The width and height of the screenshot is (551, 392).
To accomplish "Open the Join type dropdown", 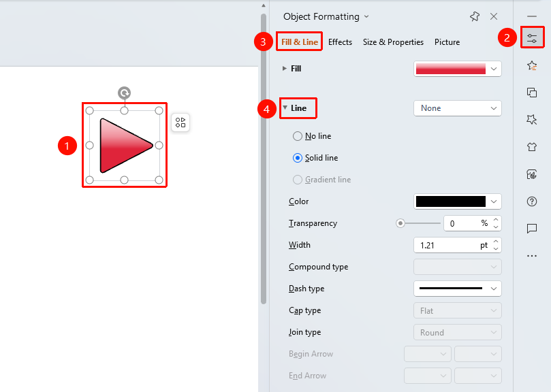I will click(458, 332).
